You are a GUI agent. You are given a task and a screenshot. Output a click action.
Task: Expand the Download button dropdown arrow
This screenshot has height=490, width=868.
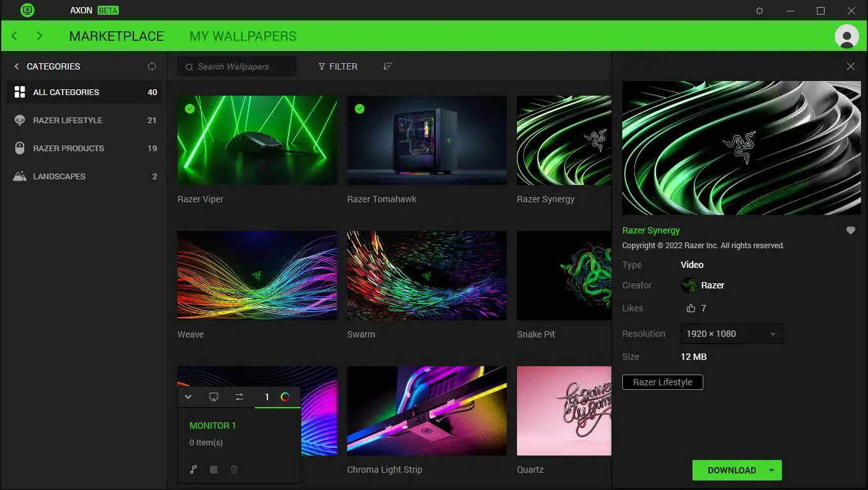[x=770, y=470]
